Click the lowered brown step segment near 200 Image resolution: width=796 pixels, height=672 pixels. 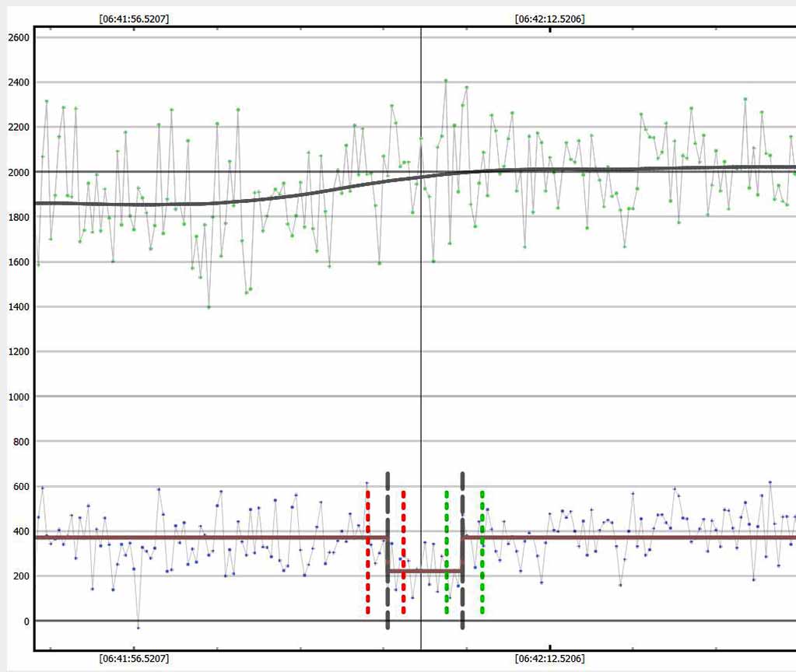pos(425,571)
